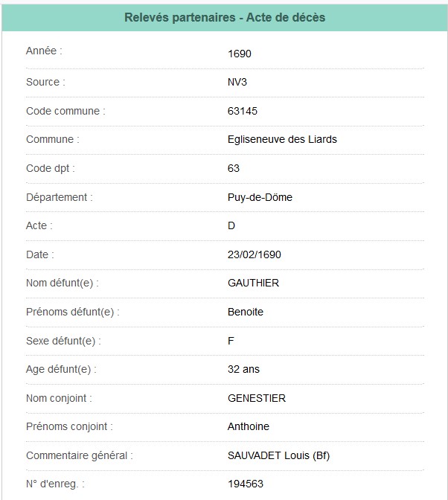Select commune code 63145
The width and height of the screenshot is (448, 500).
(x=243, y=112)
